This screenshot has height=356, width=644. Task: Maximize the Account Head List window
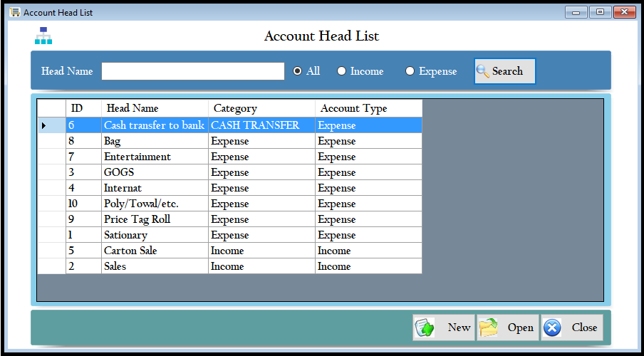[x=600, y=12]
